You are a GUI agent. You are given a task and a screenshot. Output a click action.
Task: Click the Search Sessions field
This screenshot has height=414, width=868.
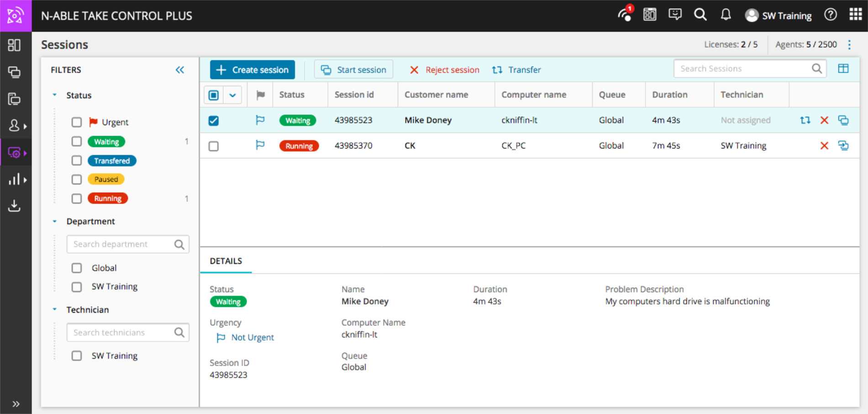coord(750,68)
